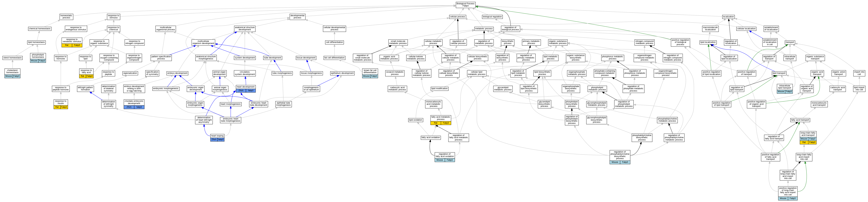Click the 'epithelium development' node
The height and width of the screenshot is (202, 868).
click(x=342, y=73)
